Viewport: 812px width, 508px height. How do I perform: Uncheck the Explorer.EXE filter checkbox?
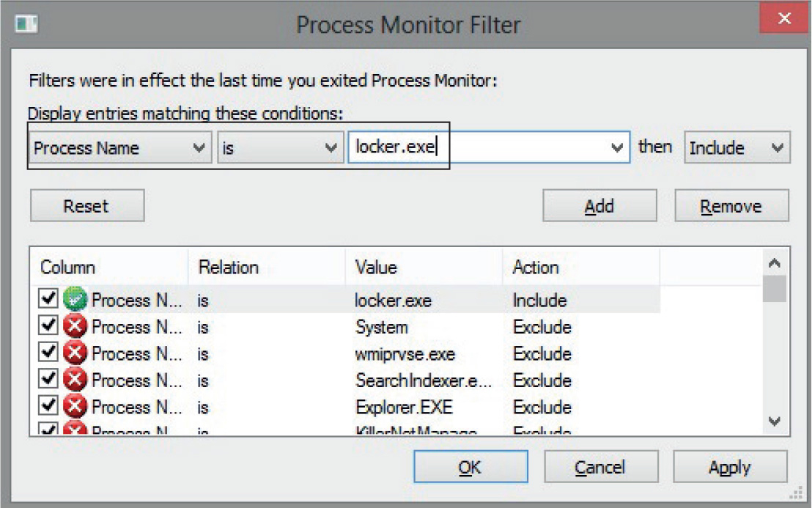(x=48, y=407)
